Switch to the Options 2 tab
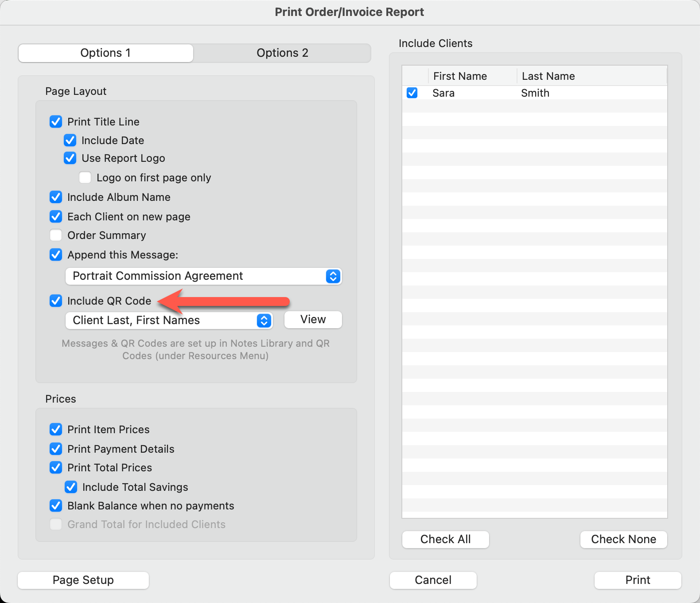The width and height of the screenshot is (700, 603). (x=282, y=53)
